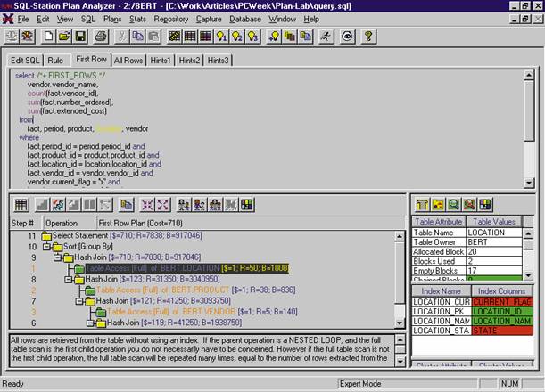Select the Select Statement plan row
Screen dimensions: 545x392
(128, 235)
